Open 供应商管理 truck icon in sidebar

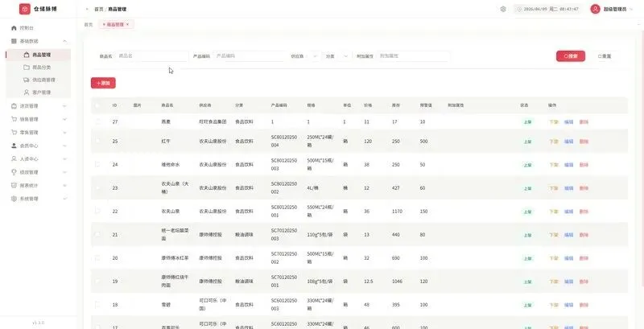point(27,80)
